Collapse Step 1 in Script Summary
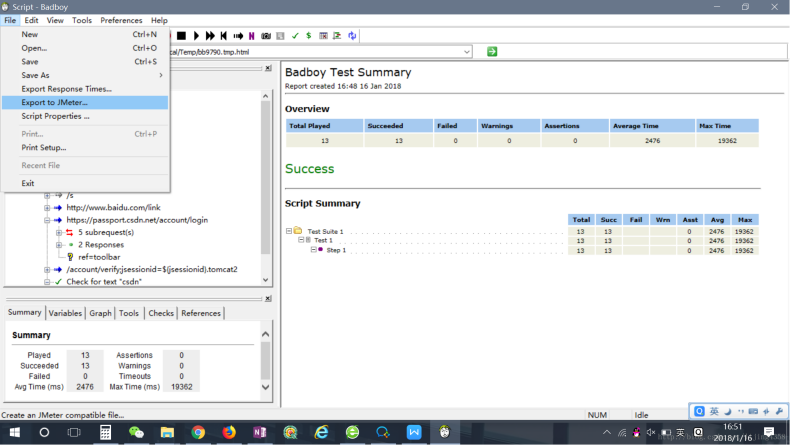Viewport: 790px width, 445px height. 313,249
